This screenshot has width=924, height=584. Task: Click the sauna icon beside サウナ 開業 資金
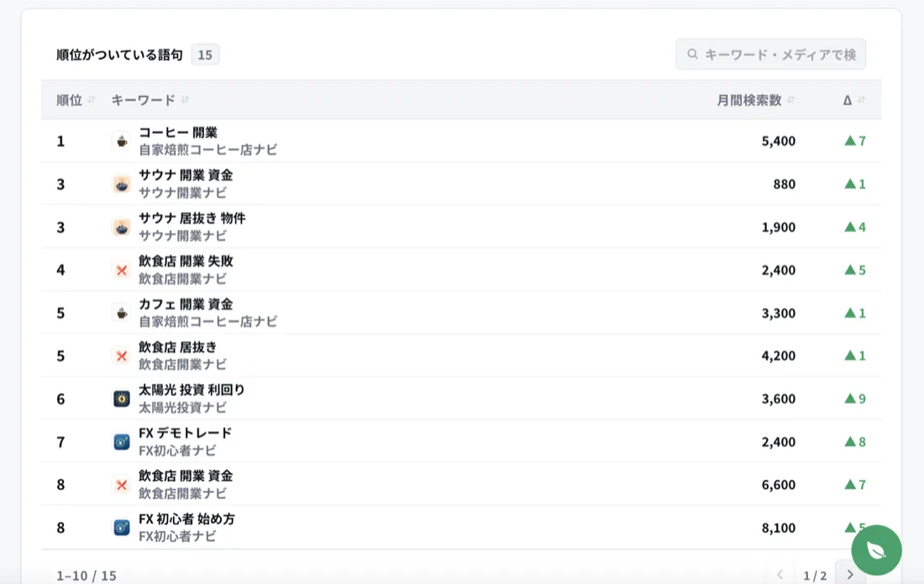coord(122,184)
